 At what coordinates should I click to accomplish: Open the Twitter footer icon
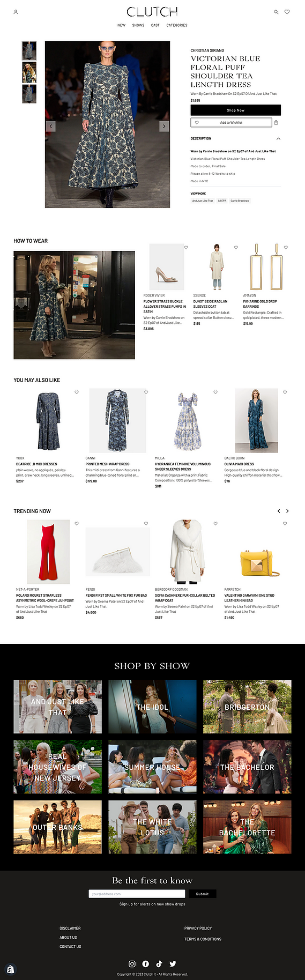click(173, 963)
